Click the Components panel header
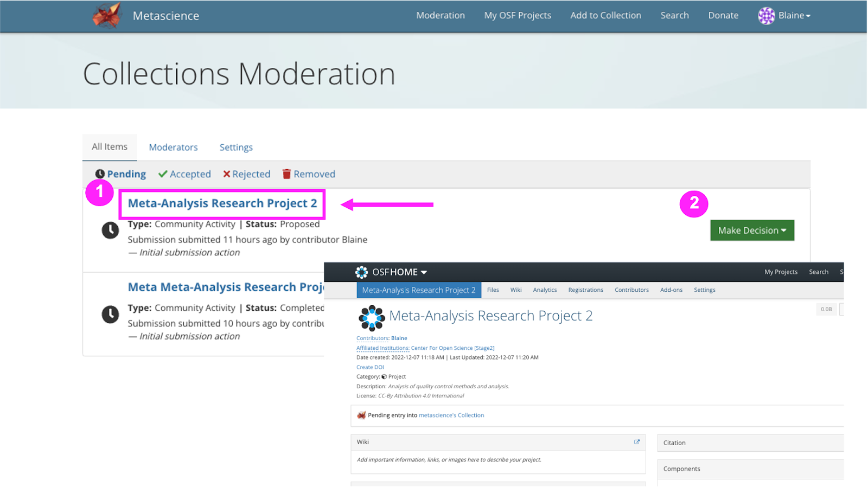 [750, 469]
